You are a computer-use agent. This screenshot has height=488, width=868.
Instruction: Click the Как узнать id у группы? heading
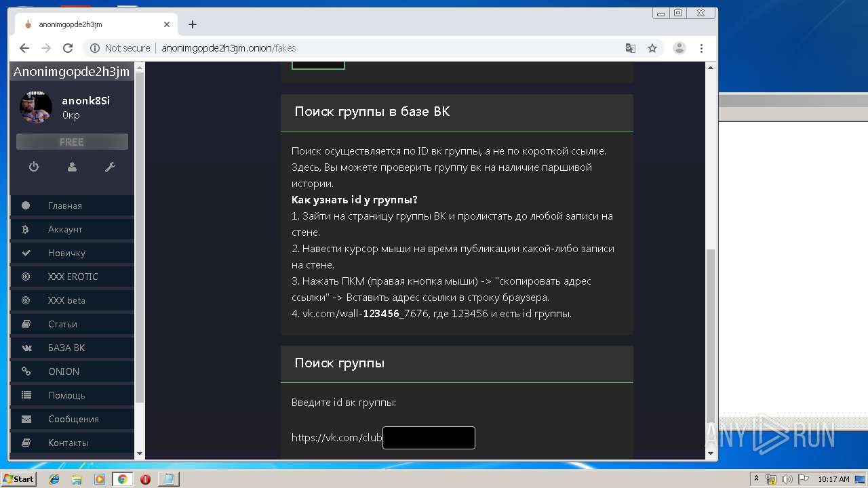tap(355, 200)
